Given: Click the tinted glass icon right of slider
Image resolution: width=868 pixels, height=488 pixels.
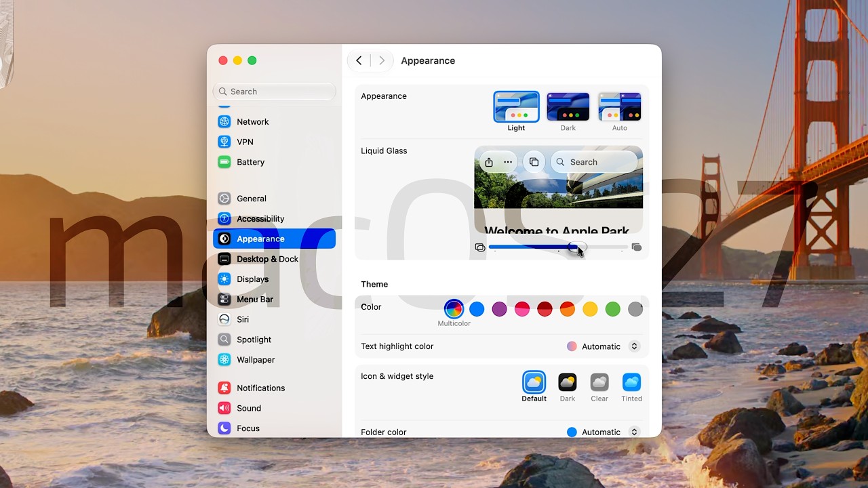Looking at the screenshot, I should coord(637,247).
